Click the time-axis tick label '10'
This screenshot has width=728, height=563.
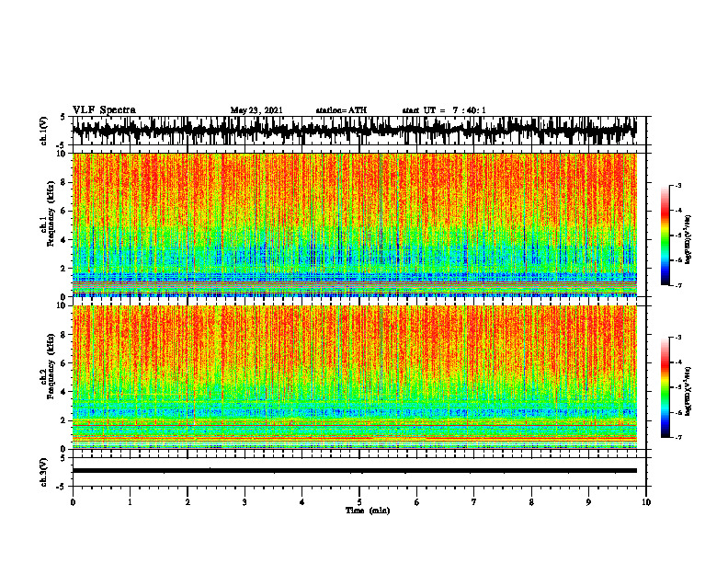click(646, 502)
